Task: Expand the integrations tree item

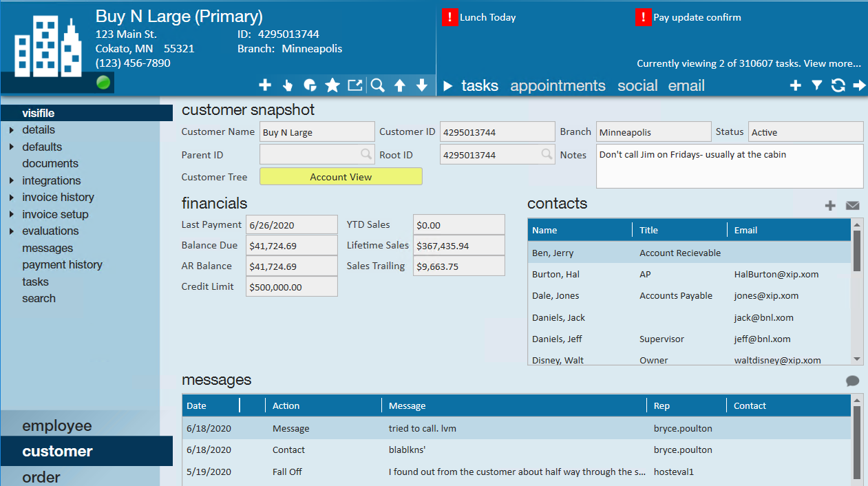Action: [x=12, y=180]
